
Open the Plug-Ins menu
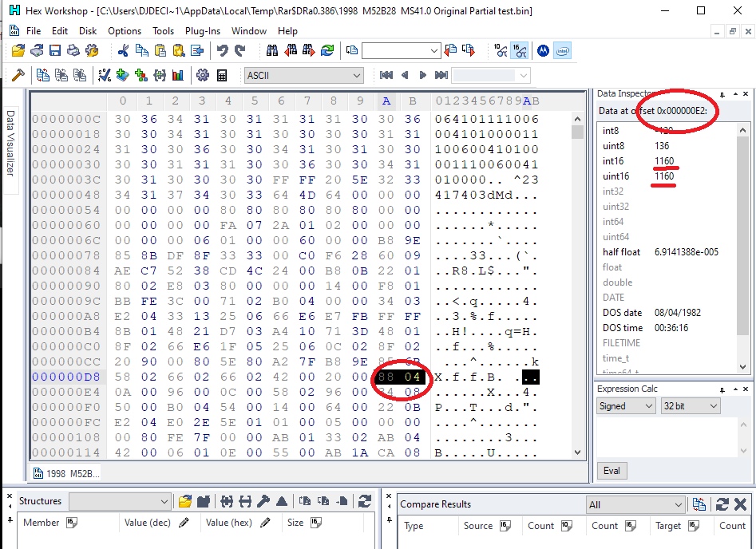click(x=203, y=31)
